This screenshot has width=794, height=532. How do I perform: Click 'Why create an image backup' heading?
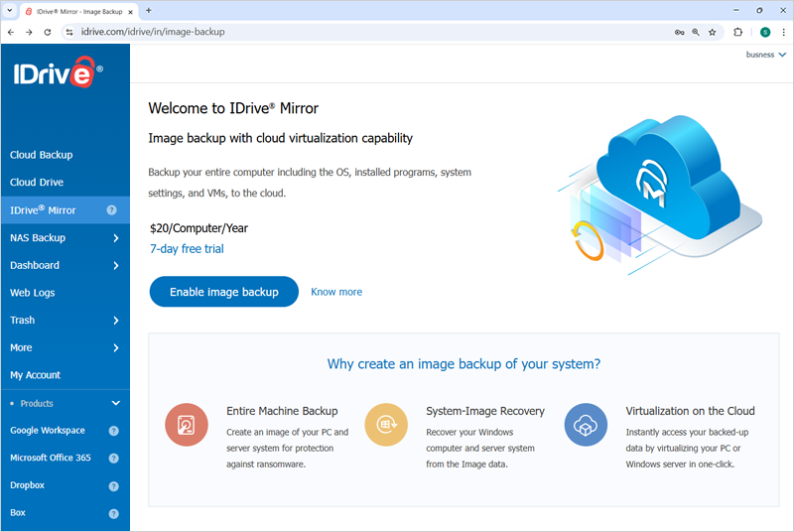(463, 364)
